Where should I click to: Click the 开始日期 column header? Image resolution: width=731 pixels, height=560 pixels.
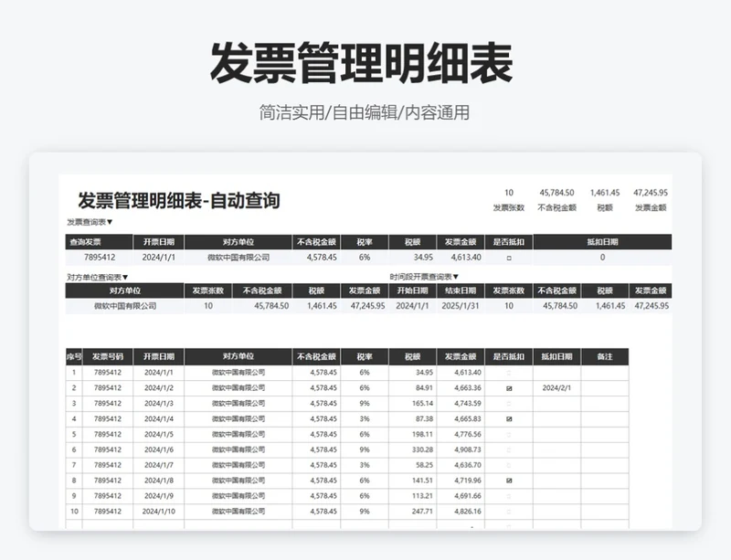(412, 291)
